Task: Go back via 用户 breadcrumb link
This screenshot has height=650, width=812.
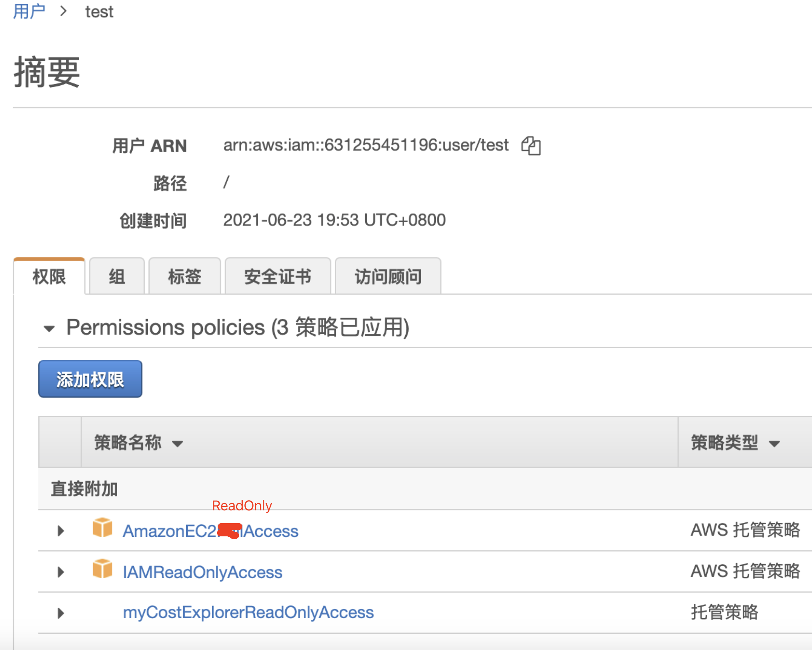Action: [29, 12]
